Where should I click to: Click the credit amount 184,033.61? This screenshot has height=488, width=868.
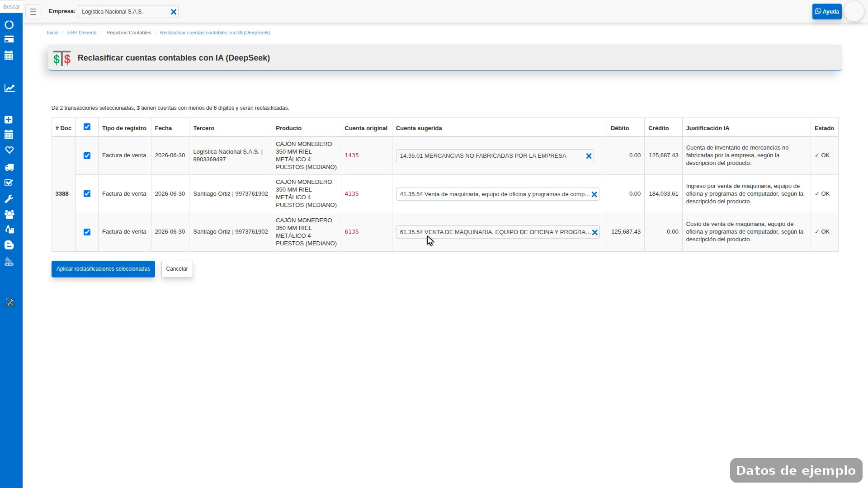(664, 194)
